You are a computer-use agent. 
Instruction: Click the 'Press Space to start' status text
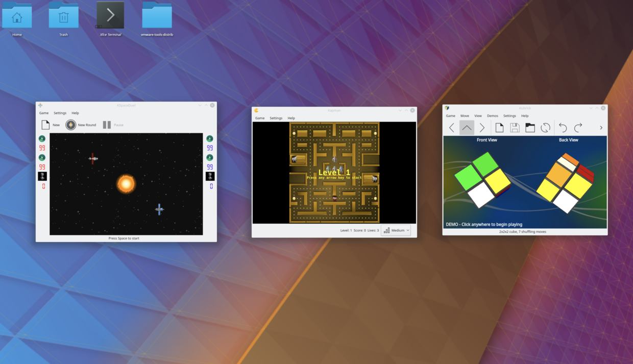coord(124,238)
